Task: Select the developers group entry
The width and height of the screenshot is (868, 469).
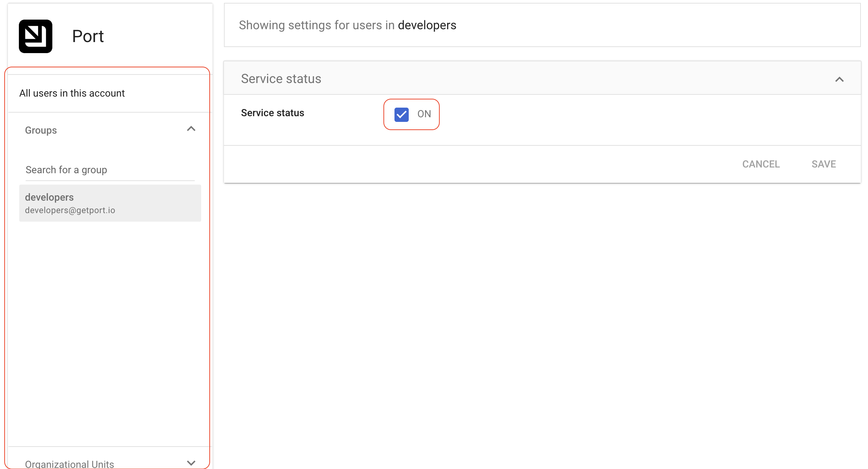Action: click(x=110, y=203)
